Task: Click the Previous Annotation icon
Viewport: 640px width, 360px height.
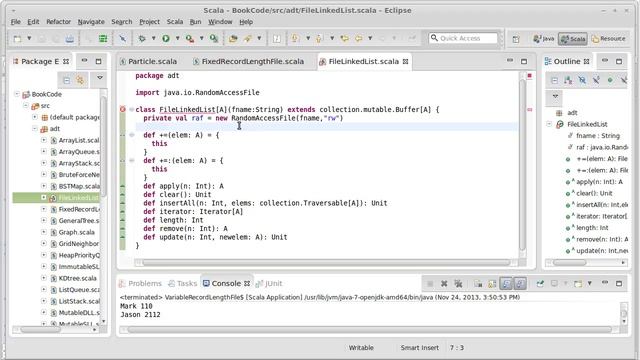Action: [319, 38]
